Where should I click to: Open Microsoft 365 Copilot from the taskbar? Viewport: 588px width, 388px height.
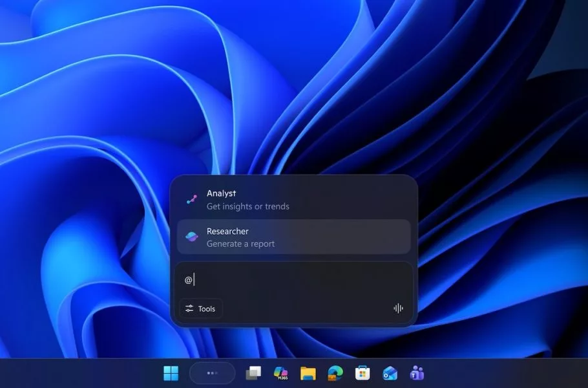pyautogui.click(x=280, y=373)
